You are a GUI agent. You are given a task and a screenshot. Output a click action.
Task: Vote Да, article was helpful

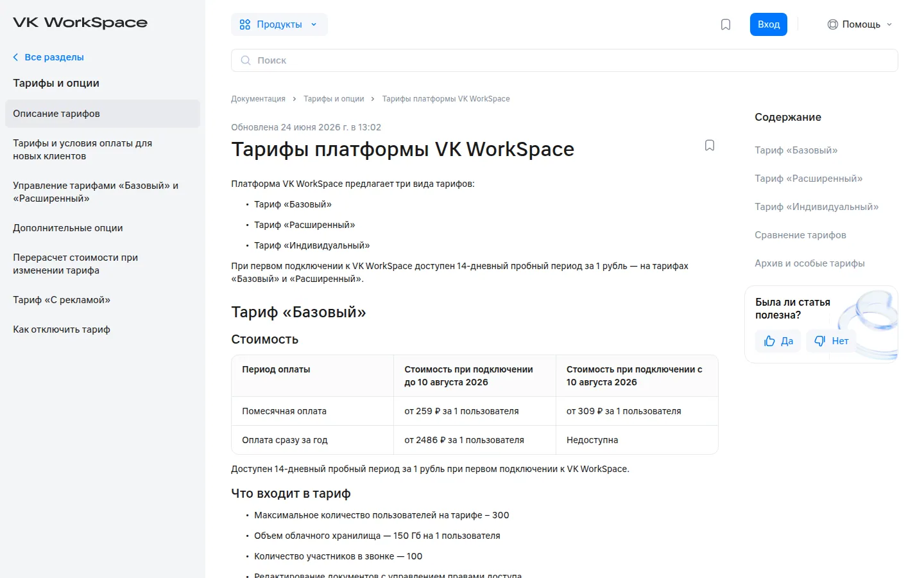(x=778, y=341)
